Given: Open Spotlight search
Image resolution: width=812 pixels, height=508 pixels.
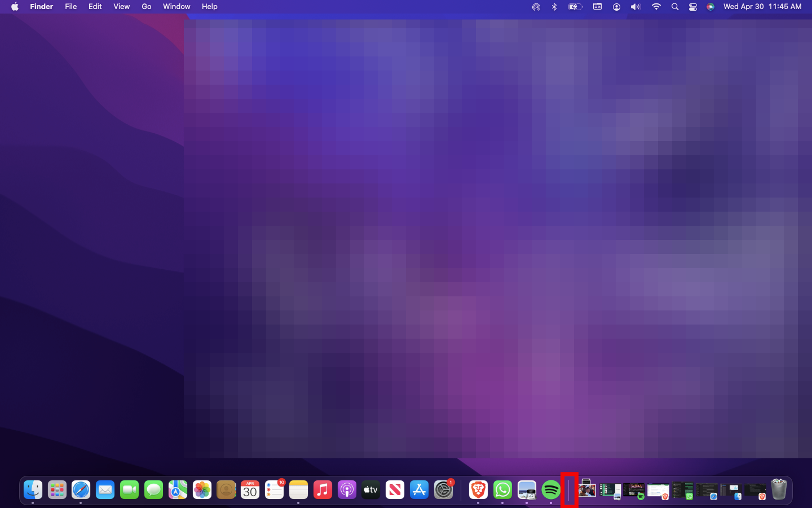Looking at the screenshot, I should click(x=674, y=7).
